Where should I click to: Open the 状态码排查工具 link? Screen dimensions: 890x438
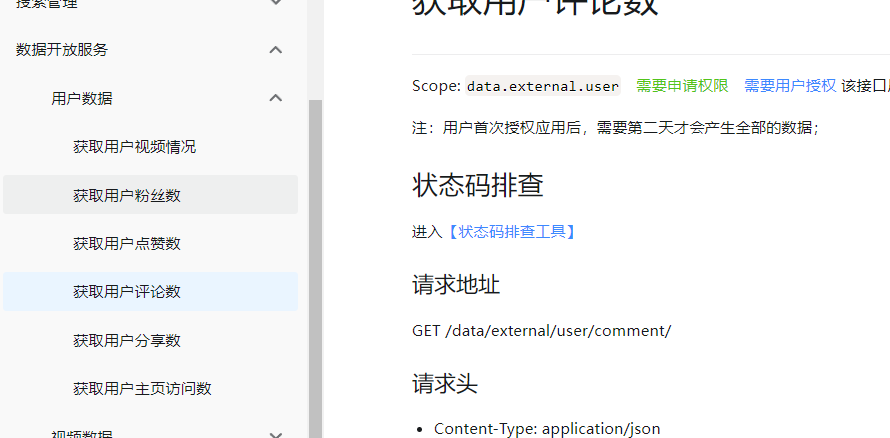click(x=510, y=232)
